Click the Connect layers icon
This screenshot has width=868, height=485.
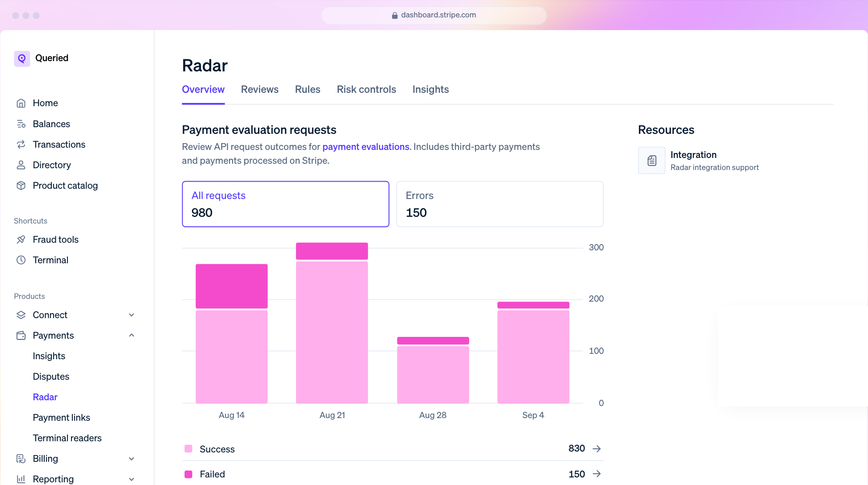point(21,315)
